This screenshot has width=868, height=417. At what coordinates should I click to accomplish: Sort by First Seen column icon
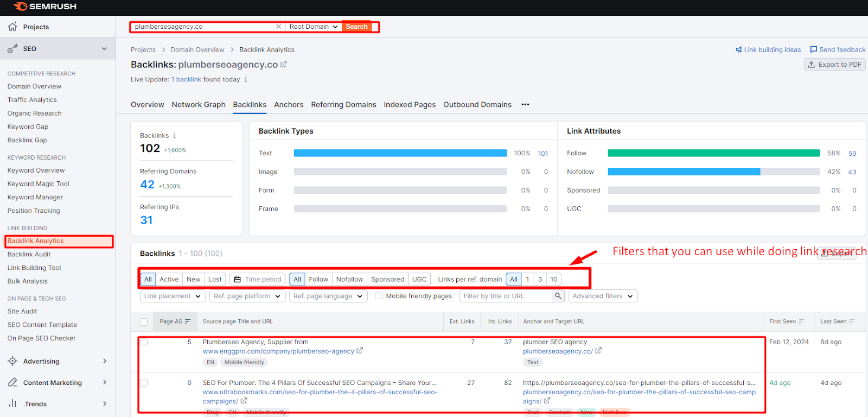click(802, 321)
